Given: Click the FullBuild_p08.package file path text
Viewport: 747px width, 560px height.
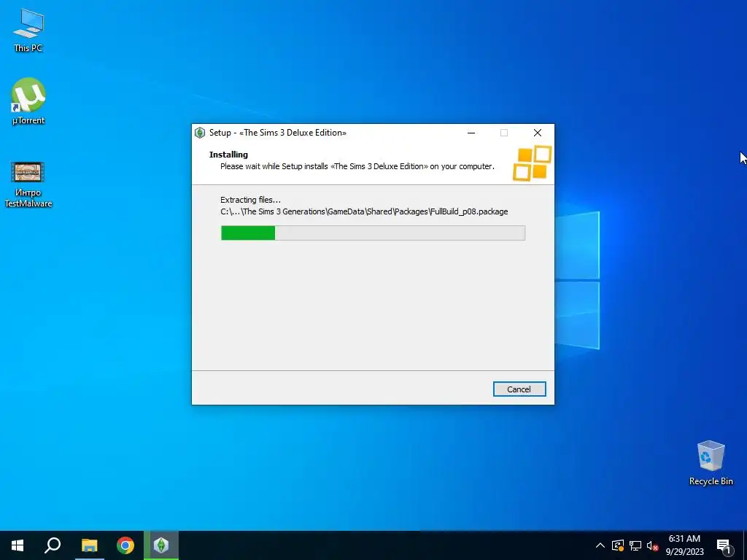Looking at the screenshot, I should pos(364,211).
